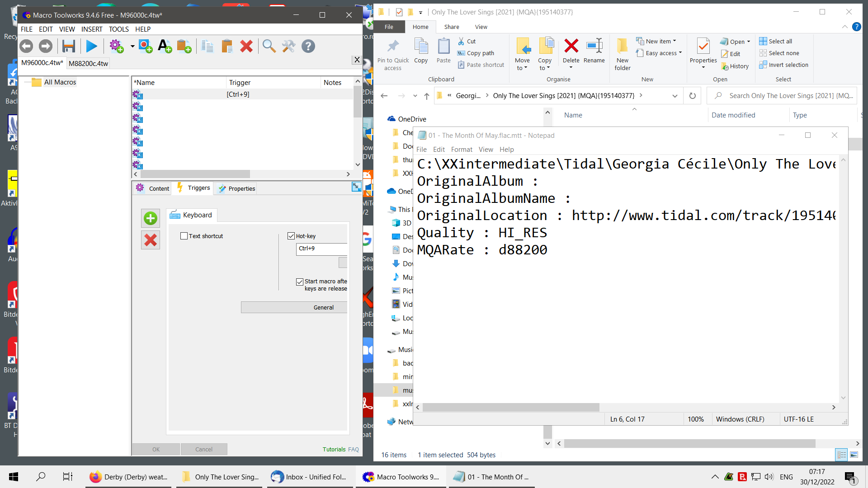Click the Explorer Up one level arrow
Screen dimensions: 868x488
coord(427,96)
